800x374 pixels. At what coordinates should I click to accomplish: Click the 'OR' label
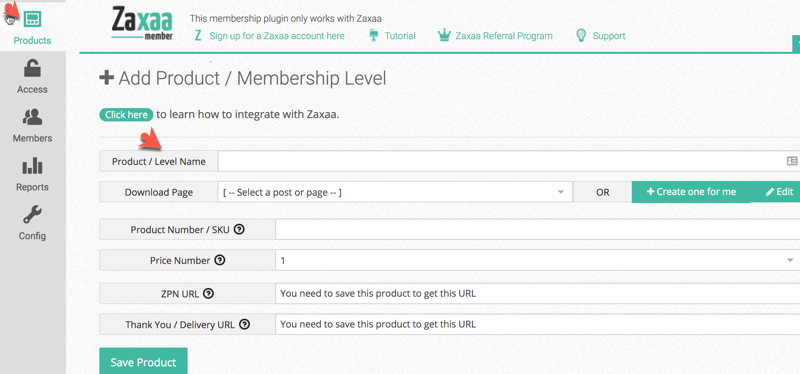pyautogui.click(x=603, y=192)
